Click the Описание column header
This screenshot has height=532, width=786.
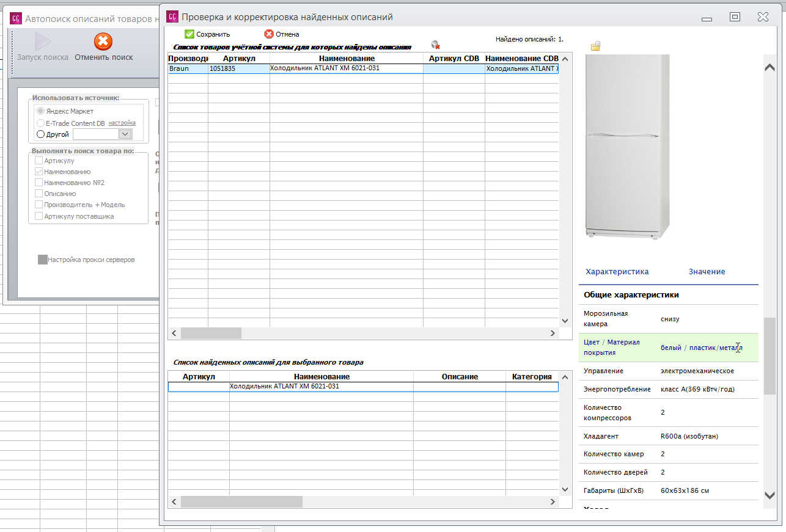(460, 376)
